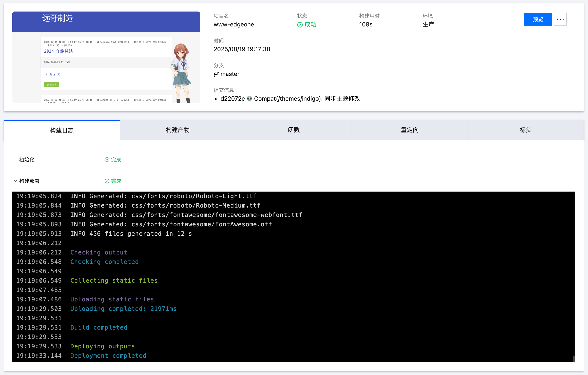Viewport: 588px width, 375px height.
Task: Click the blue 预览 button
Action: point(538,19)
